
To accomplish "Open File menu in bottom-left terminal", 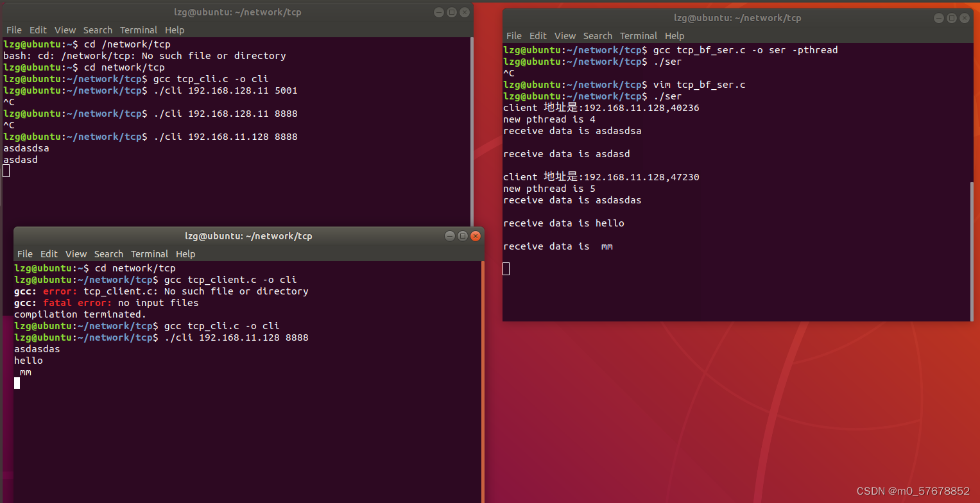I will pos(25,254).
